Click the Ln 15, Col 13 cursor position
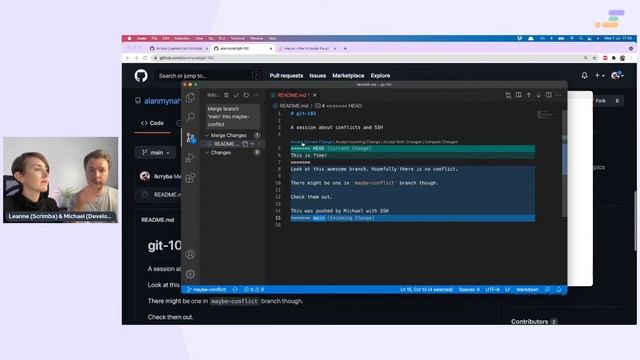The height and width of the screenshot is (360, 640). pyautogui.click(x=426, y=289)
